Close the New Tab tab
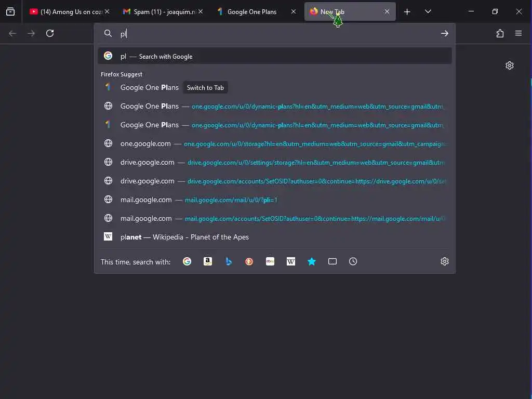 pos(387,11)
